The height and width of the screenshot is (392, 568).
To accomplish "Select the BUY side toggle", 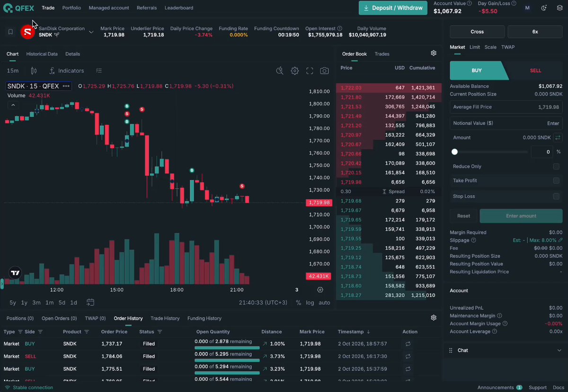I will point(477,70).
